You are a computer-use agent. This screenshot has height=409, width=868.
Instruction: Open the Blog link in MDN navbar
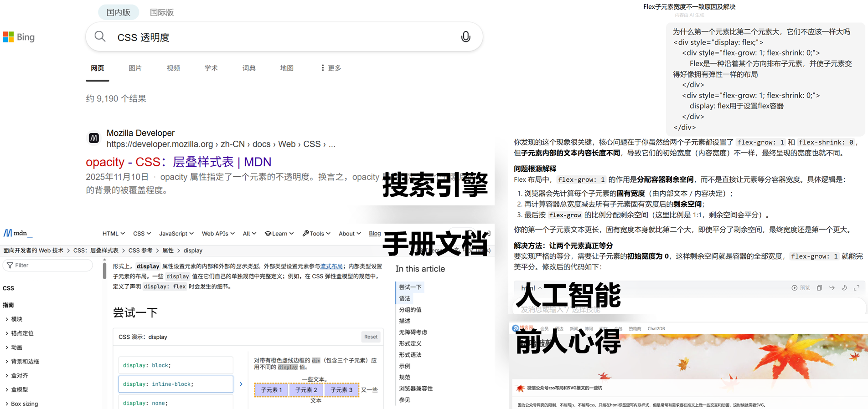click(x=375, y=233)
